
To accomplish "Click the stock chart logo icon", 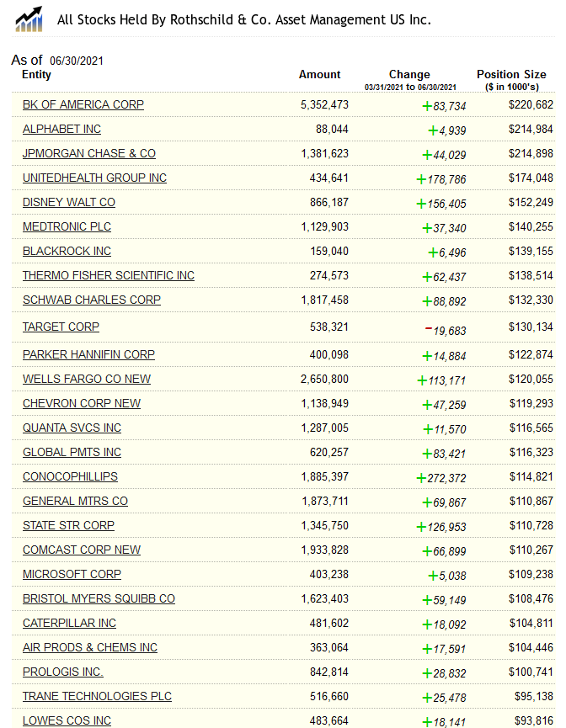I will click(29, 19).
